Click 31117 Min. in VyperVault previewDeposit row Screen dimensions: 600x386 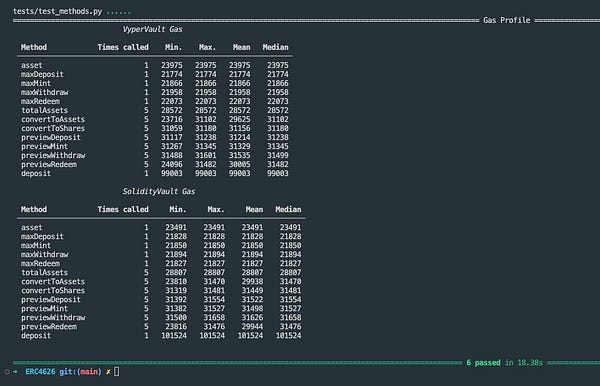coord(172,137)
